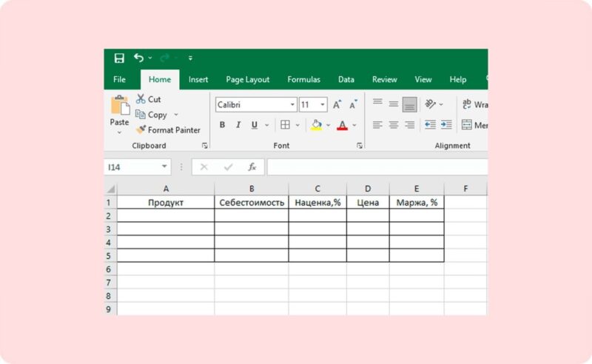Screen dimensions: 592x364
Task: Toggle Italic formatting
Action: 238,124
